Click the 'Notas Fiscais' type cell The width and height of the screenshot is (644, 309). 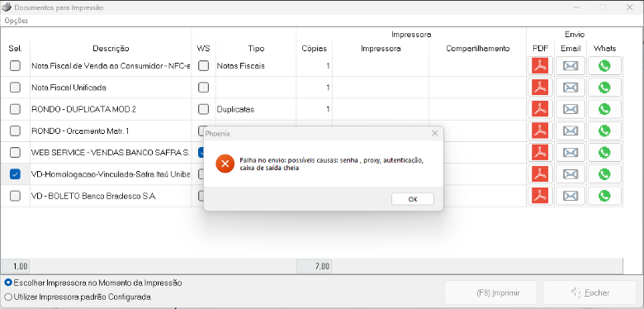(256, 66)
